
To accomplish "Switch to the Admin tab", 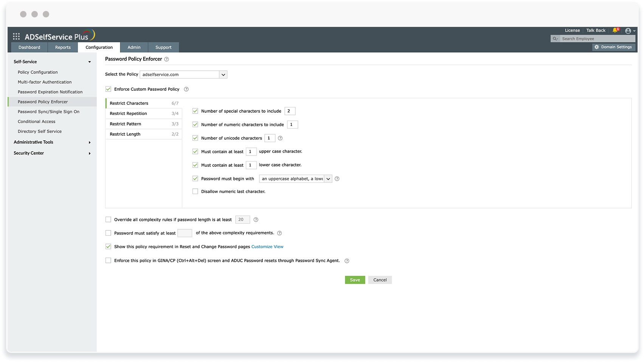I will [x=134, y=47].
